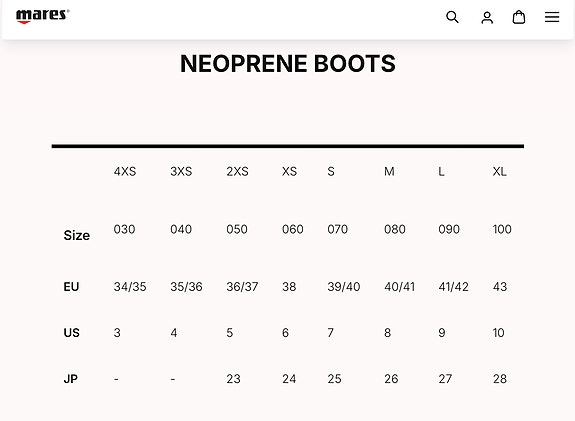This screenshot has height=421, width=575.
Task: Select size code 050 cell
Action: coord(237,229)
